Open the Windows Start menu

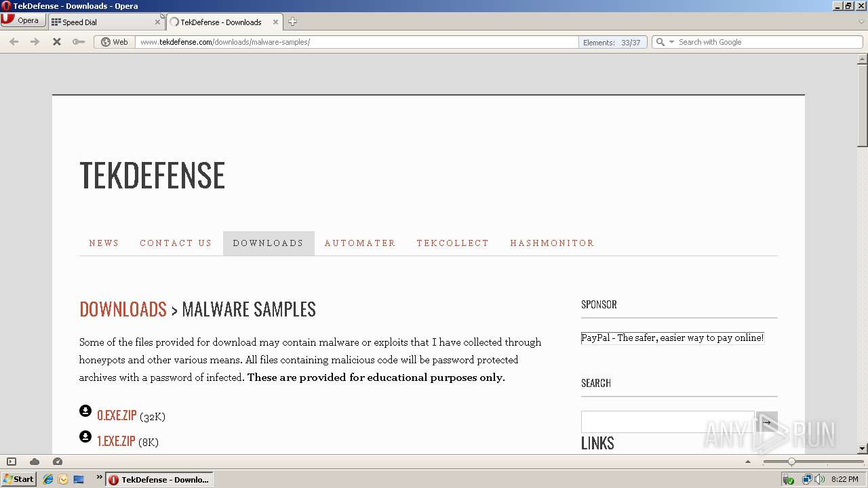[x=19, y=479]
